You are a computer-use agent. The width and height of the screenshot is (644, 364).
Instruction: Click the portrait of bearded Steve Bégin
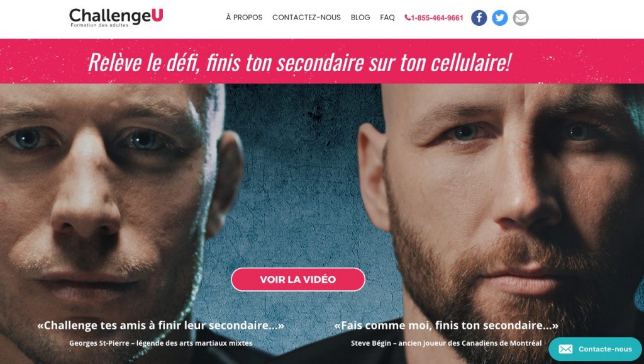tap(505, 197)
